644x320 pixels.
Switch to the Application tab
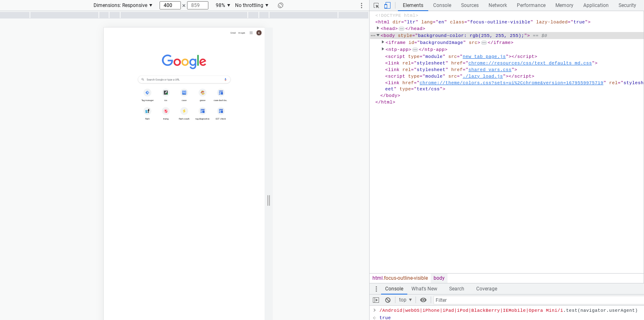(596, 5)
